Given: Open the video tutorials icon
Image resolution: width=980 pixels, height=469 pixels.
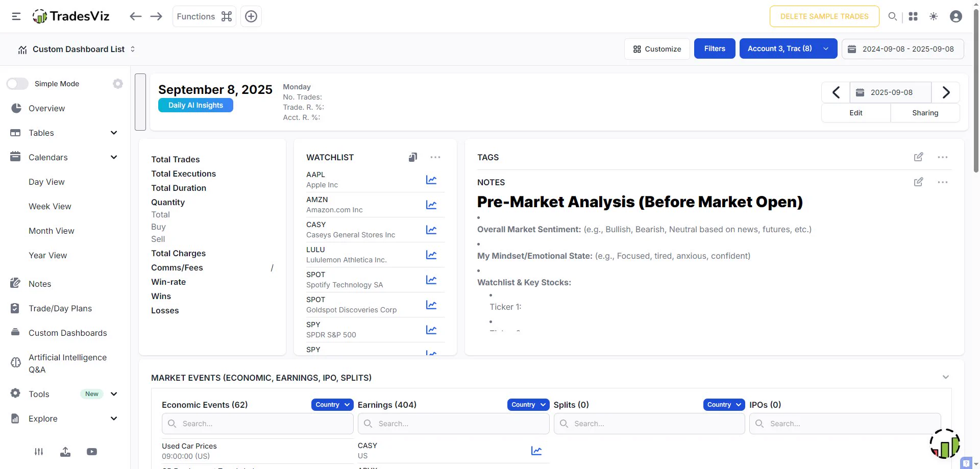Looking at the screenshot, I should (92, 452).
